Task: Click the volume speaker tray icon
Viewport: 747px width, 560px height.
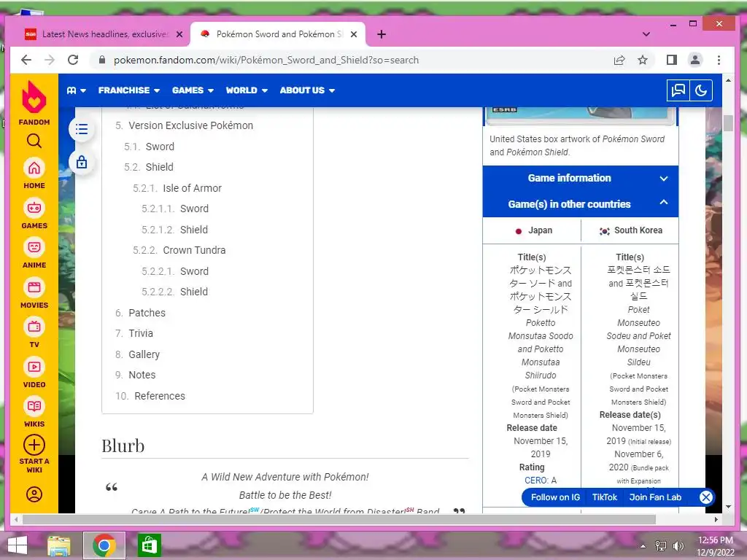Action: click(x=678, y=546)
